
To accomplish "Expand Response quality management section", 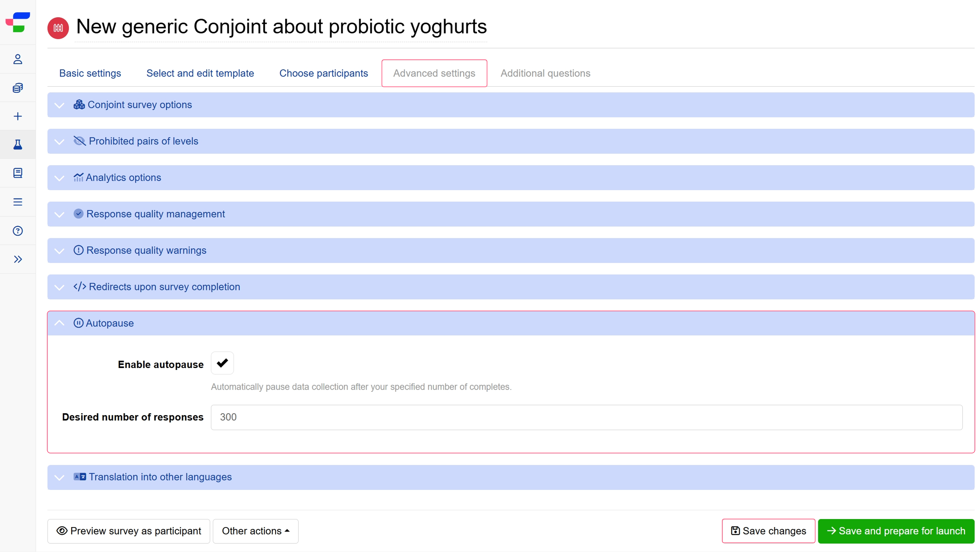I will pos(155,214).
